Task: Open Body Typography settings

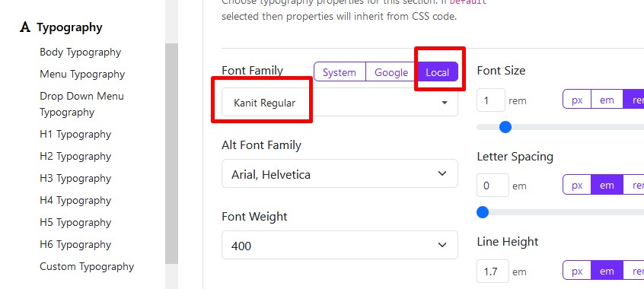Action: click(80, 52)
